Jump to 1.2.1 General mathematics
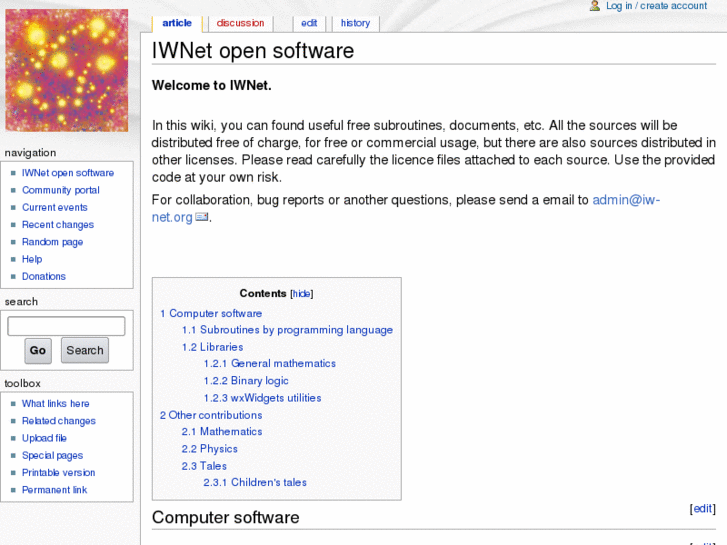This screenshot has height=545, width=727. [x=269, y=364]
